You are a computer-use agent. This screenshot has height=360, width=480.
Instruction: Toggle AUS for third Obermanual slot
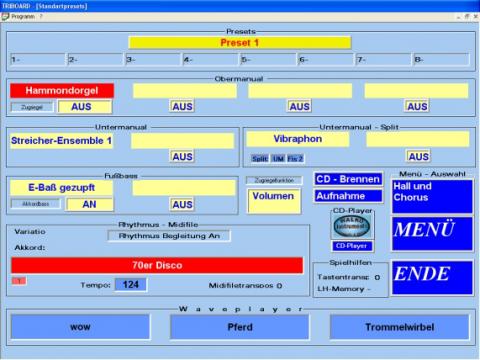coord(300,107)
